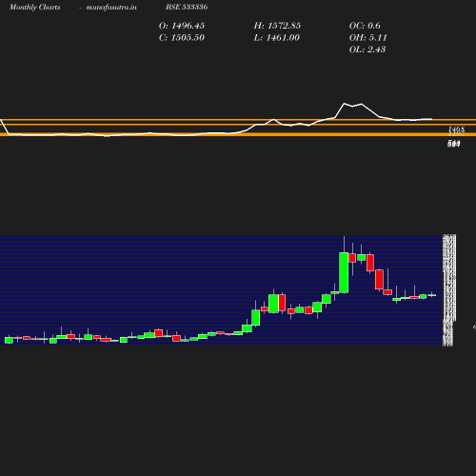This screenshot has width=476, height=476.
Task: Click the 'OL: 2.43' reading
Action: pyautogui.click(x=367, y=50)
